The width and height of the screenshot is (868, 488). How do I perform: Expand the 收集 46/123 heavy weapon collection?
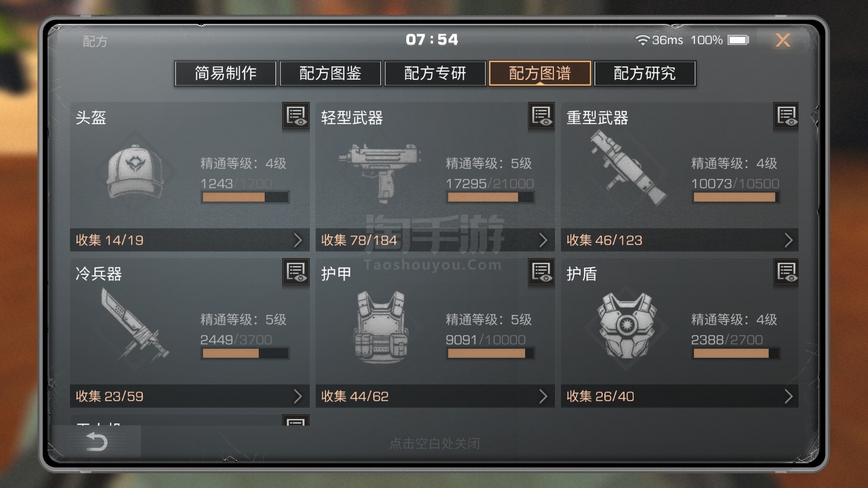click(680, 240)
